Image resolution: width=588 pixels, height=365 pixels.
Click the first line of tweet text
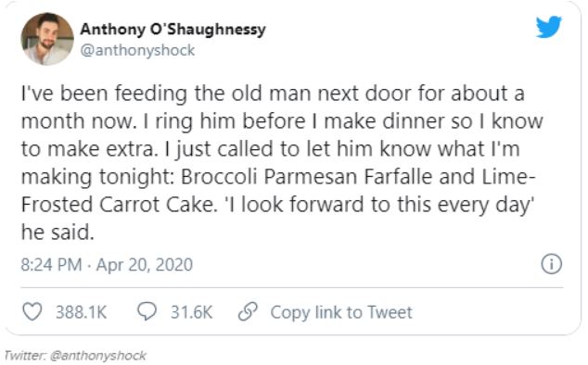[x=273, y=94]
